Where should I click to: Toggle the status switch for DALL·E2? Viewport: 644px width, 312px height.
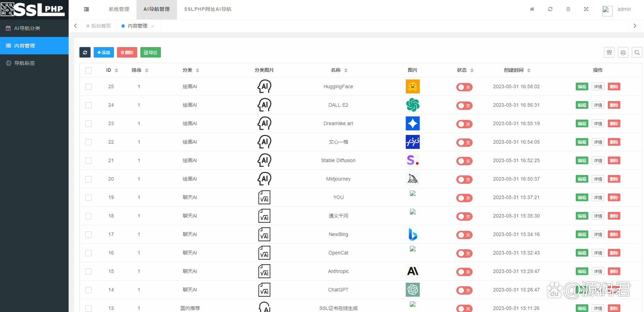[x=464, y=105]
